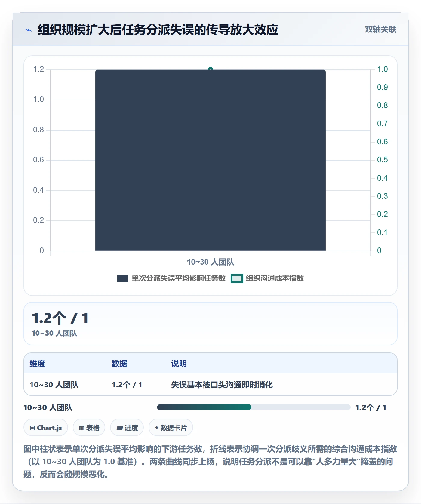Click the 表格 chip

tap(89, 427)
